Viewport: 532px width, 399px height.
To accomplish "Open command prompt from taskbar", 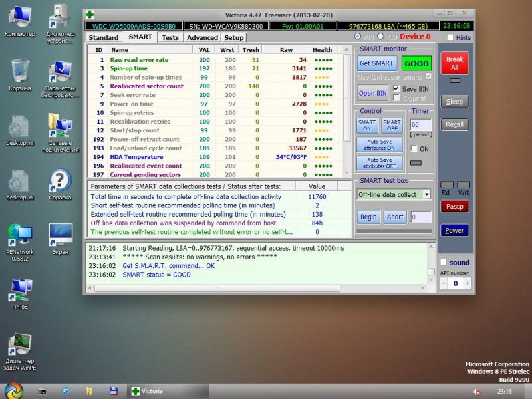I will (41, 391).
